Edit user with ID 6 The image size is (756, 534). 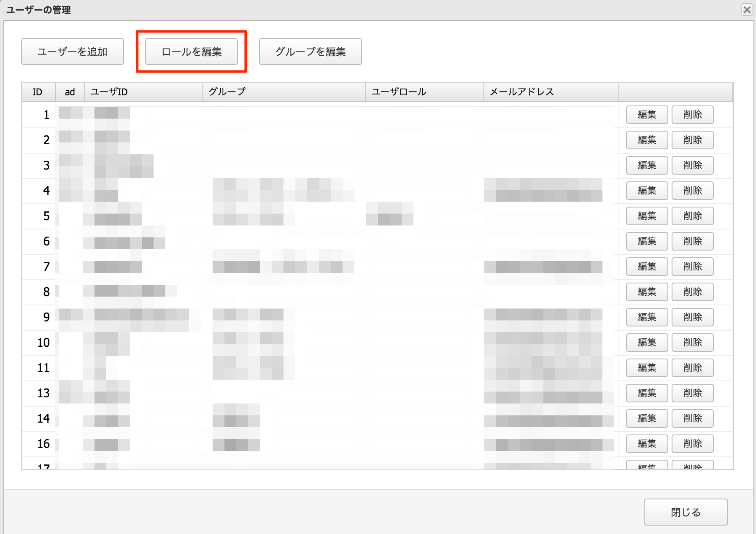click(x=647, y=241)
